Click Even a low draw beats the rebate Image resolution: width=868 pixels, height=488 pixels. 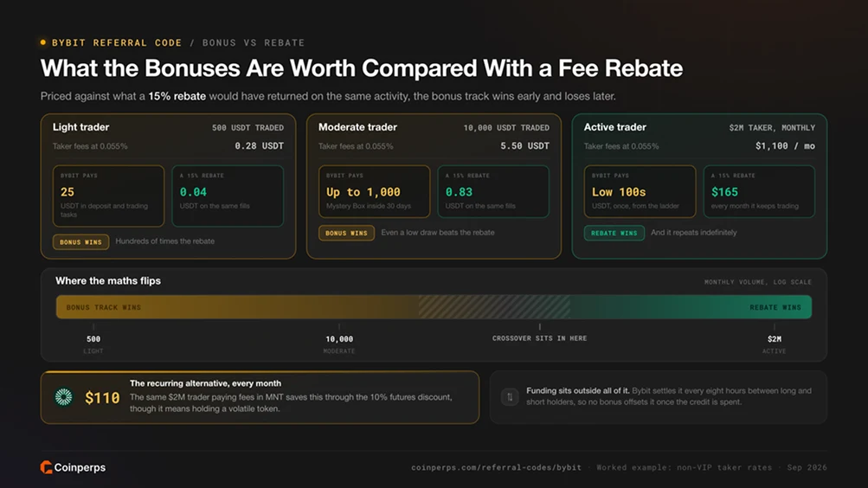coord(438,233)
